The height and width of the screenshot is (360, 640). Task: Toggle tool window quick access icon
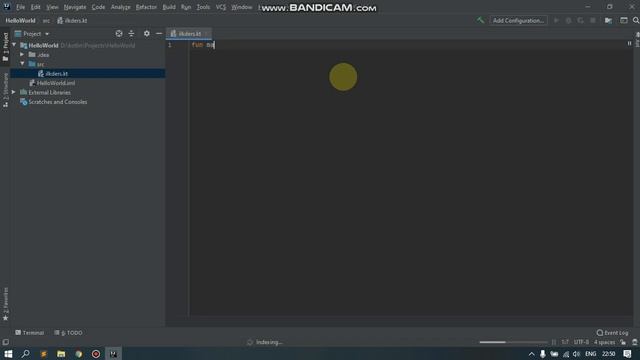point(5,342)
